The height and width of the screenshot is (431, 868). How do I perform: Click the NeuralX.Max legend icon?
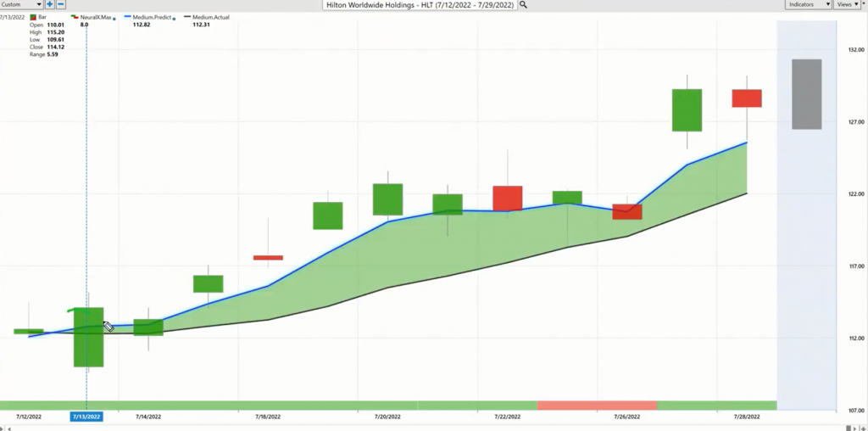(x=75, y=17)
